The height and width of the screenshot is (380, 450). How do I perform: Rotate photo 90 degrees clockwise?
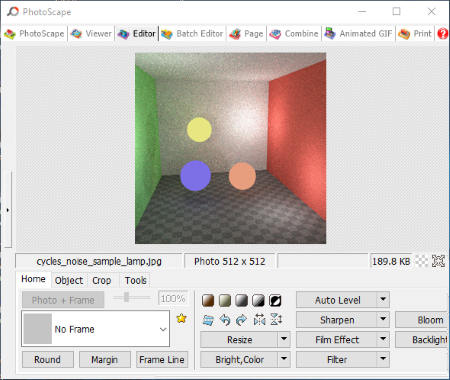point(241,320)
